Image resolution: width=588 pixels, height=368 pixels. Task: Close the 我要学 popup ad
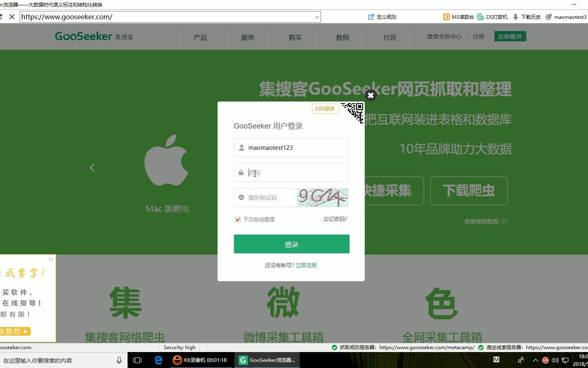point(51,259)
